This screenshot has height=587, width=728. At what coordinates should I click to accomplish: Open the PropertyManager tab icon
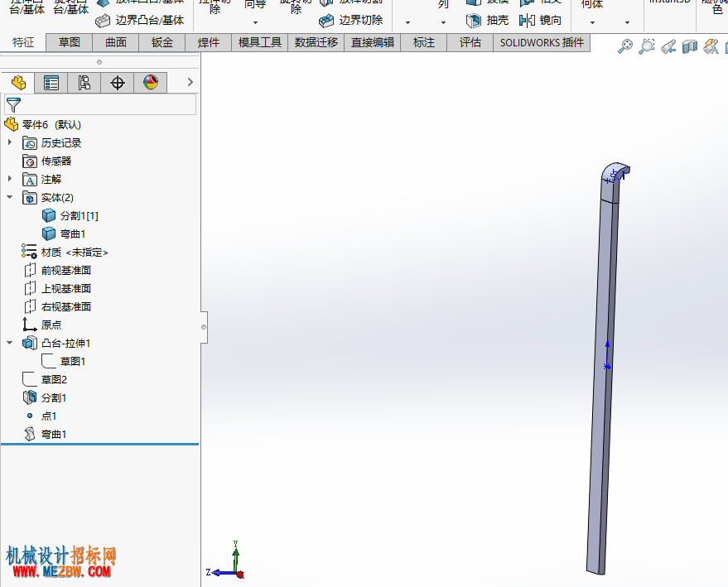point(51,83)
